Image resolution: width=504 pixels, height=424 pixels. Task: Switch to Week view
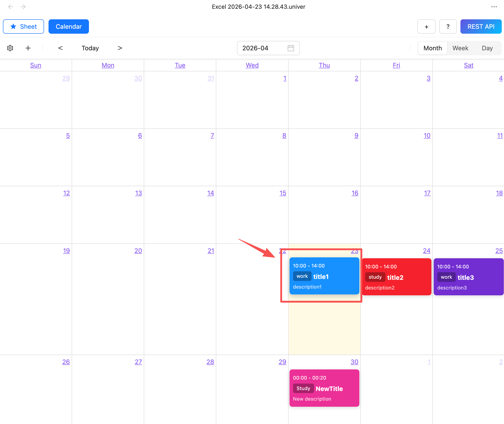point(460,48)
